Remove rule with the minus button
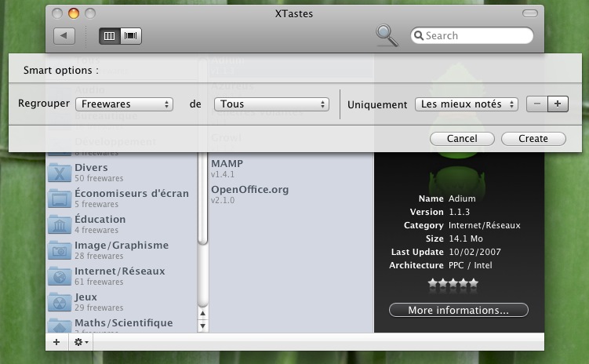Viewport: 589px width, 364px height. [537, 104]
